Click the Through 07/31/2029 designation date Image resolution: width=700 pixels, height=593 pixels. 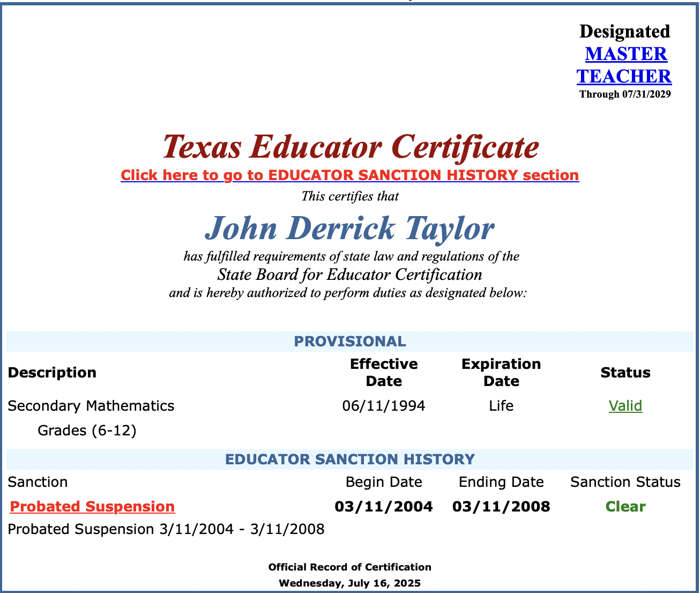[x=624, y=94]
